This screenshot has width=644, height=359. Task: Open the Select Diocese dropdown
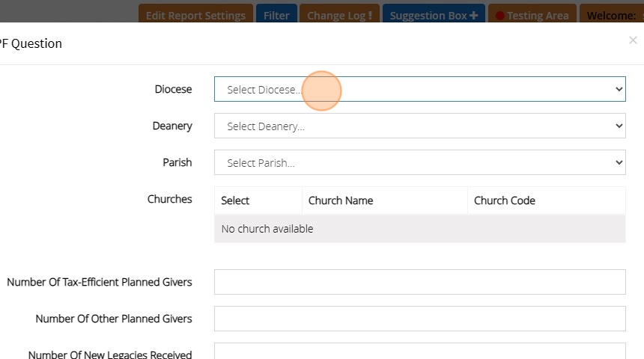click(419, 89)
